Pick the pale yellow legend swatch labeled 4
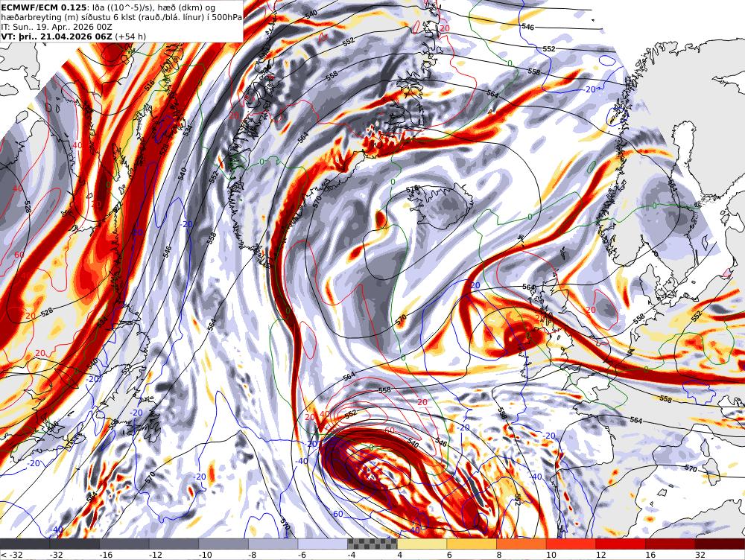Viewport: 745px width, 560px height. [x=422, y=544]
